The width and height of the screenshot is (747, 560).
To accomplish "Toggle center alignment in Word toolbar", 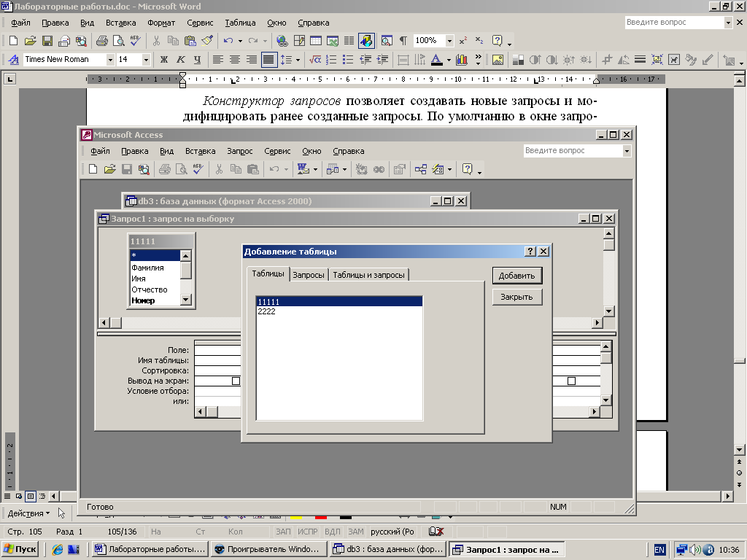I will [234, 60].
